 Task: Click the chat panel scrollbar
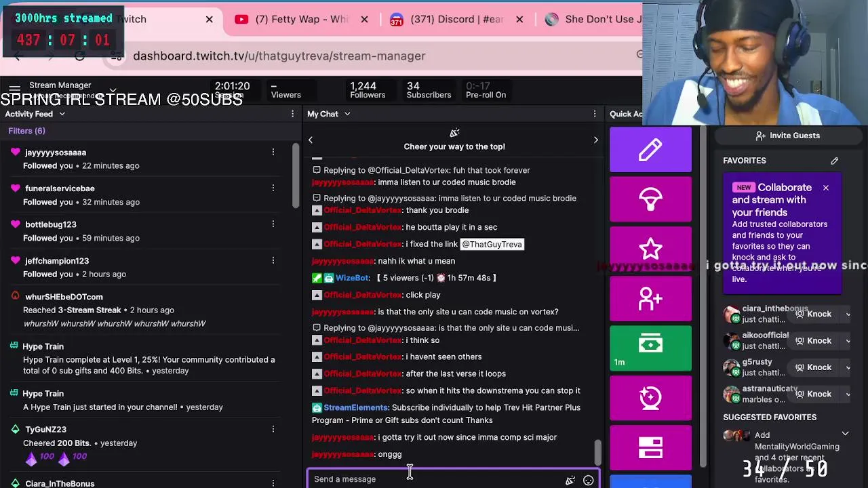click(597, 452)
